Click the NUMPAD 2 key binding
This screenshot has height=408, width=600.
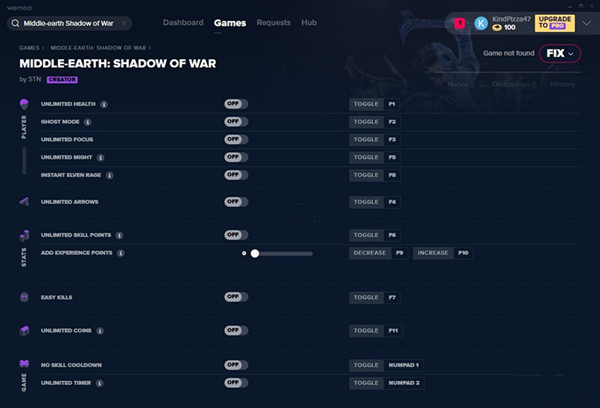coord(404,383)
